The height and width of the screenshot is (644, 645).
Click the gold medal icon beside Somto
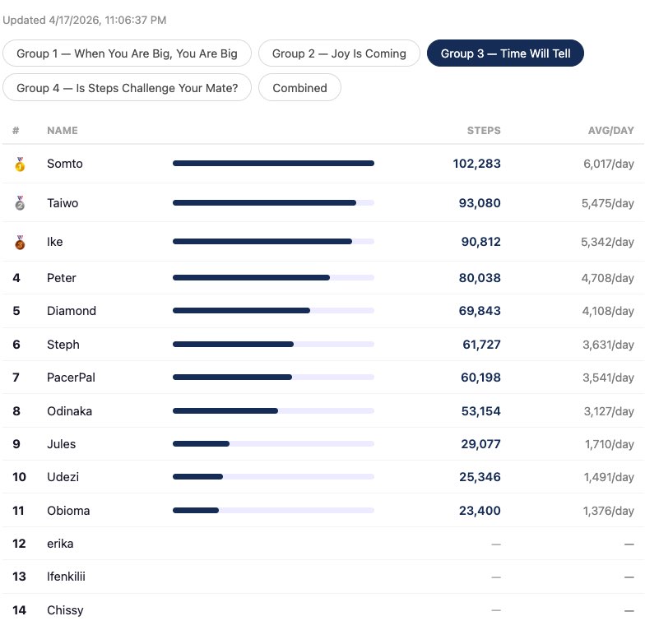pyautogui.click(x=20, y=164)
